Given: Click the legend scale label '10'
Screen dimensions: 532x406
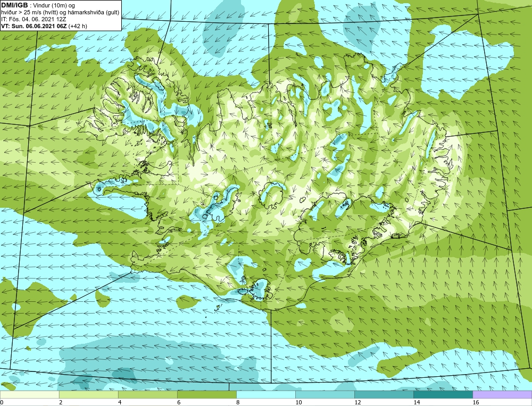Looking at the screenshot, I should (x=298, y=403).
